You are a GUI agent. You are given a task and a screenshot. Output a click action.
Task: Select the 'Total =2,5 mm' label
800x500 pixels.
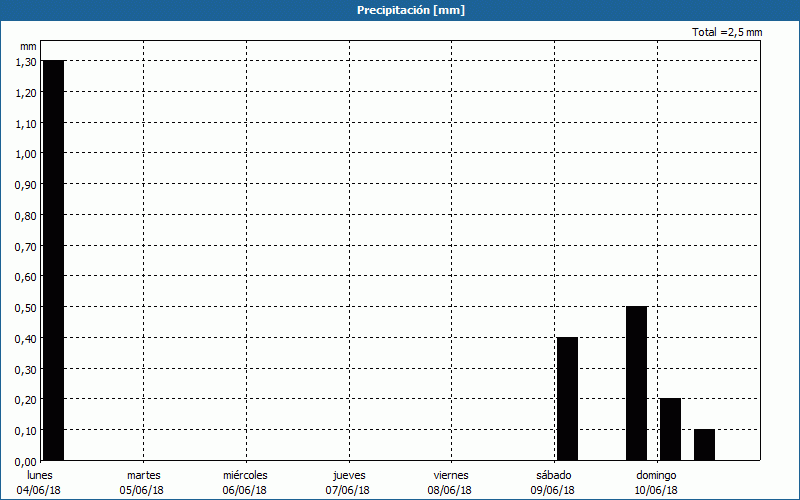pos(727,32)
